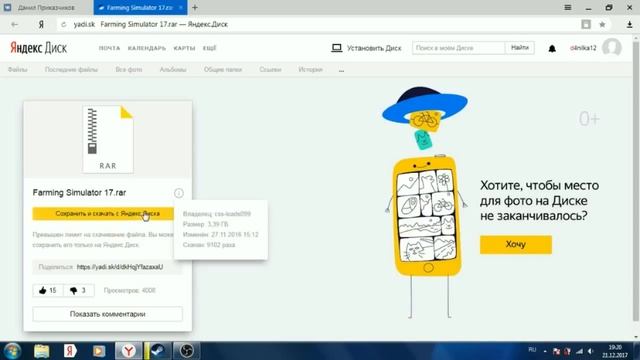Open OBS Studio from taskbar
This screenshot has height=360, width=640.
187,351
